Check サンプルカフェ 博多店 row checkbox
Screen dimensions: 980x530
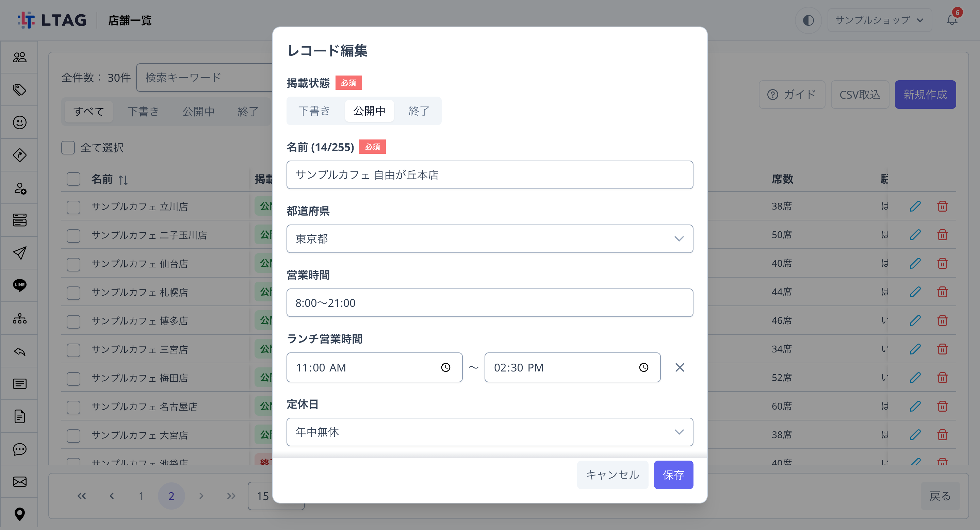(73, 321)
